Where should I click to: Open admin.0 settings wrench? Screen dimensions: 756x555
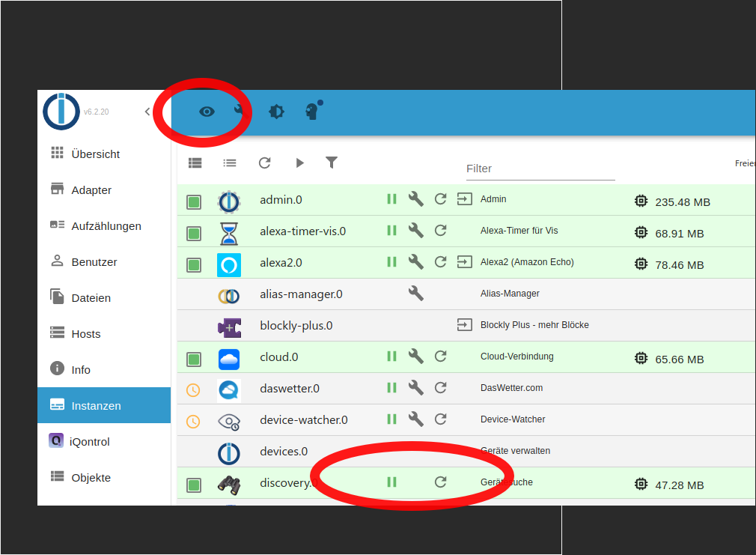pos(416,199)
